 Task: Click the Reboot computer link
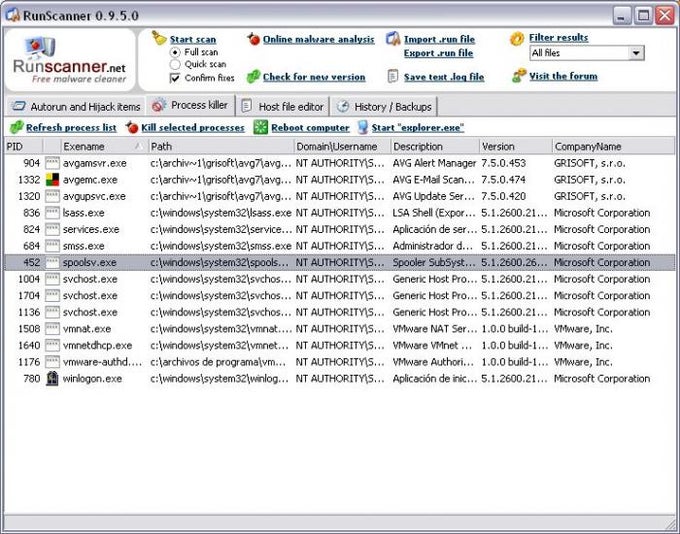(310, 128)
